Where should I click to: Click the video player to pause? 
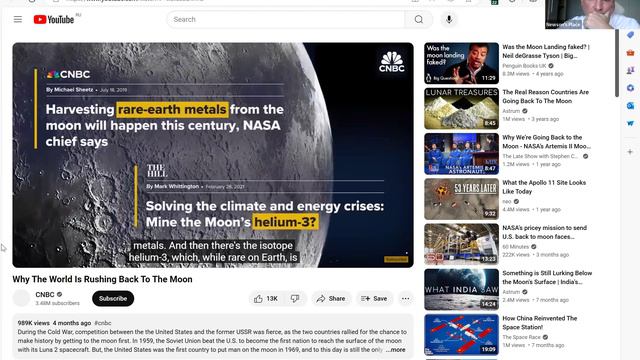click(213, 155)
